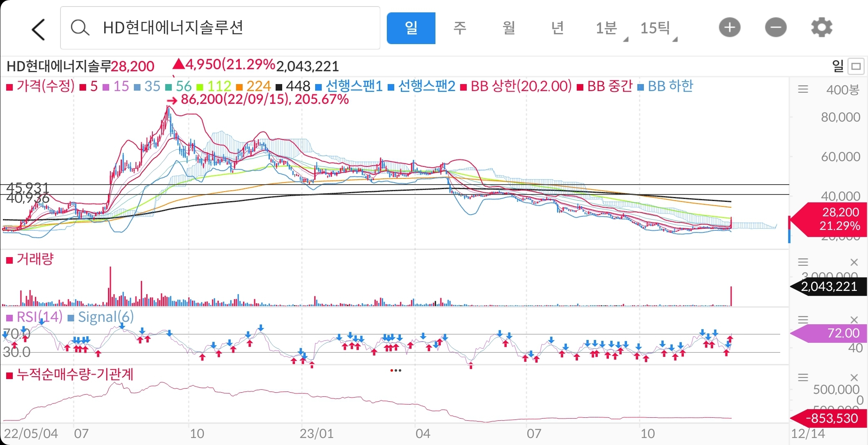This screenshot has height=445, width=868.
Task: Open the 거래량 panel menu icon
Action: 803,262
